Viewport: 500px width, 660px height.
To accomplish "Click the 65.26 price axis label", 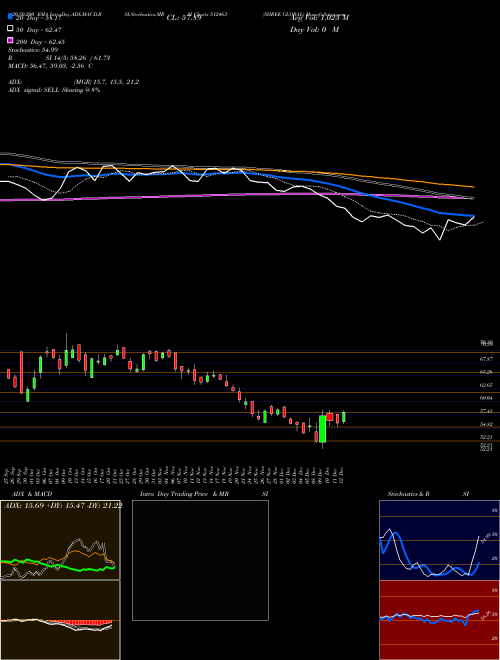I will pyautogui.click(x=487, y=372).
